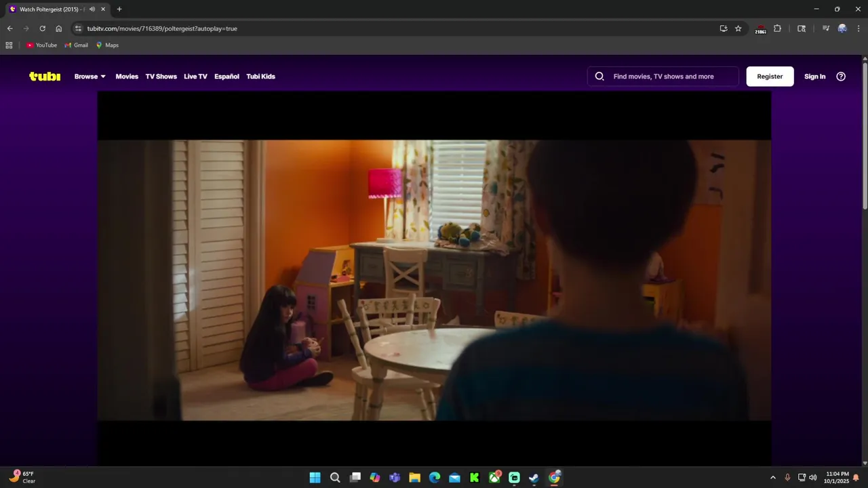The width and height of the screenshot is (868, 488).
Task: Open the Gmail bookmark
Action: [x=76, y=45]
